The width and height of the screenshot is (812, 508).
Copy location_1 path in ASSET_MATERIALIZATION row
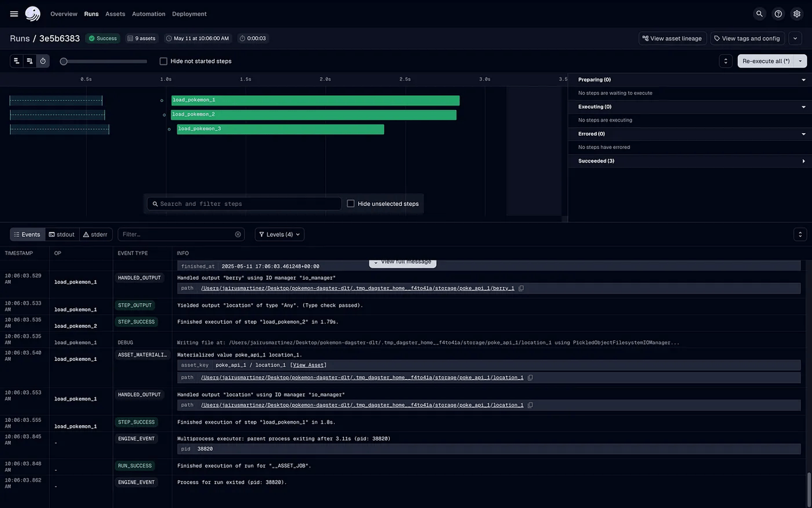531,377
